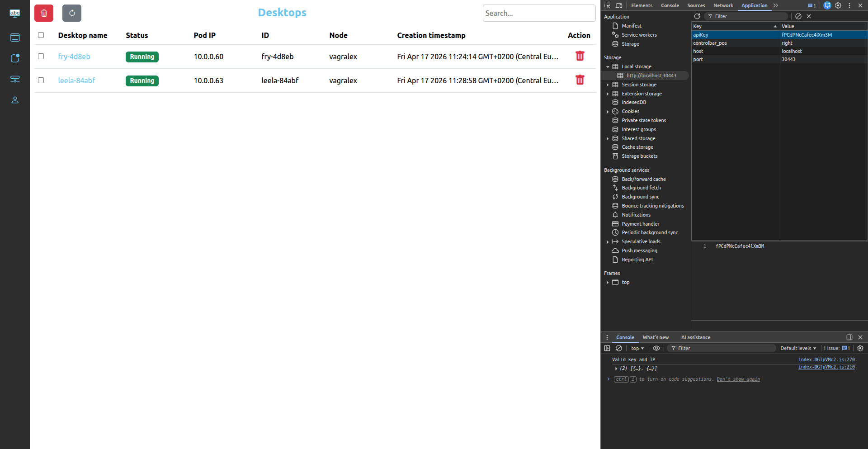Open the network nodes icon in the sidebar
This screenshot has height=449, width=868.
15,79
